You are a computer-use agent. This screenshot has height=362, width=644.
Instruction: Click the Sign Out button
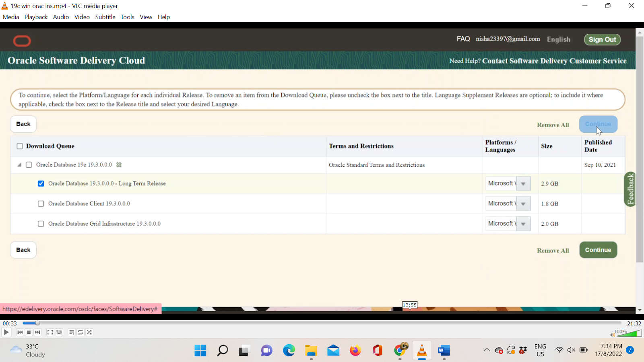point(602,39)
